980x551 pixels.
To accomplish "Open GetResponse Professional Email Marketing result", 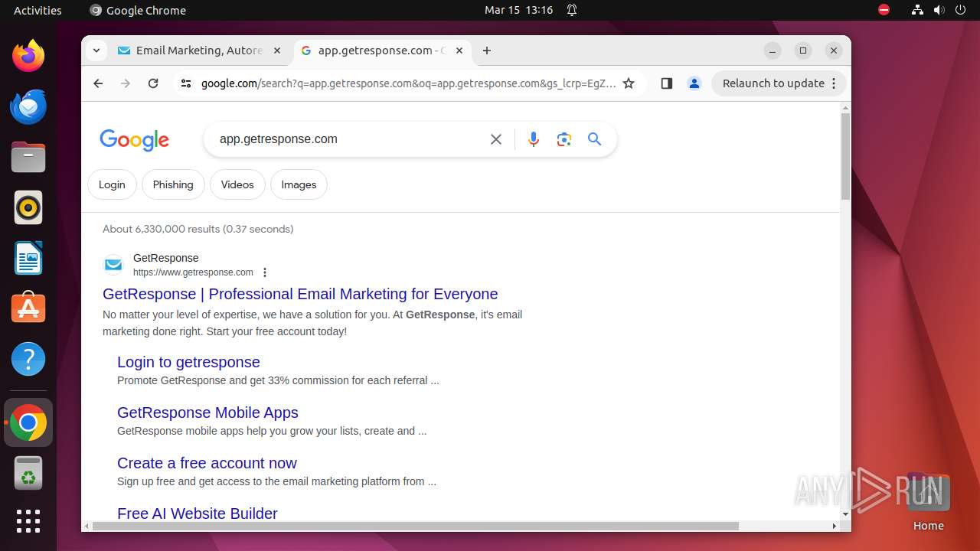I will pyautogui.click(x=300, y=294).
